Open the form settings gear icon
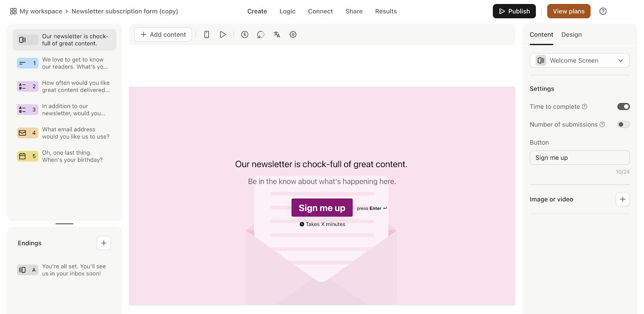This screenshot has height=314, width=644. pos(293,34)
